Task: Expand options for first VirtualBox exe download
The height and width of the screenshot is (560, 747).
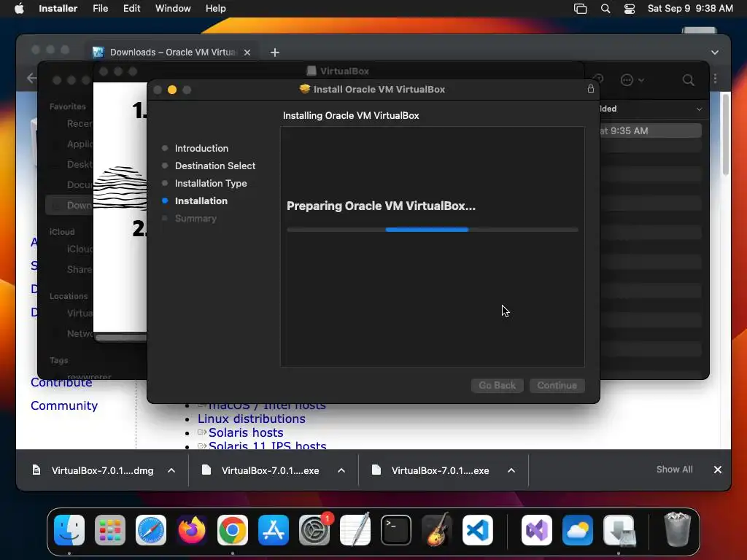Action: tap(341, 470)
